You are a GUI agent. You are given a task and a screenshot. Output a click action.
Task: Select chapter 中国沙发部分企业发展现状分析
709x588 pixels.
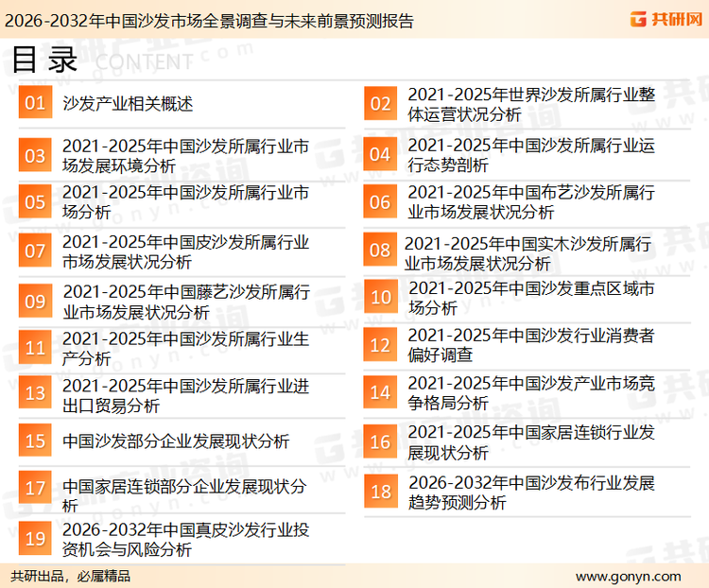176,441
